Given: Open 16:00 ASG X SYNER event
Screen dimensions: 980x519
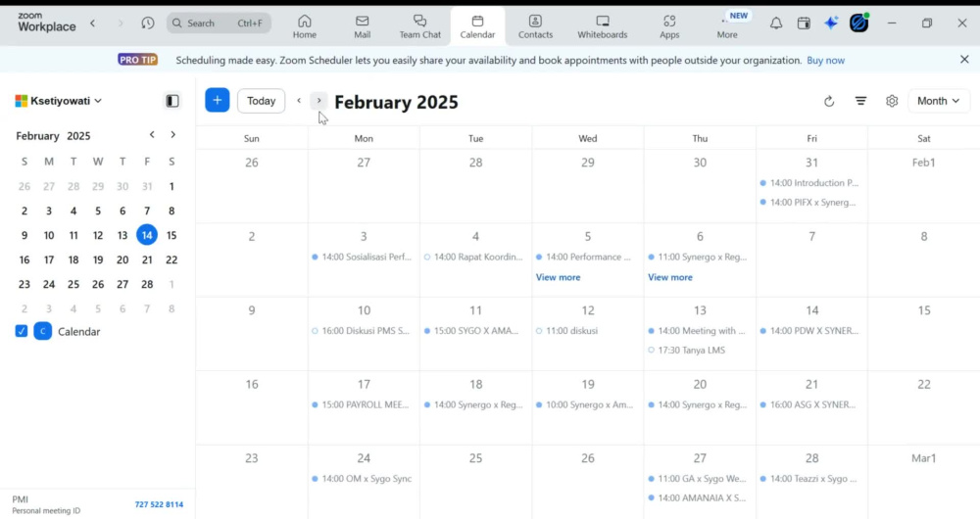Looking at the screenshot, I should click(810, 404).
